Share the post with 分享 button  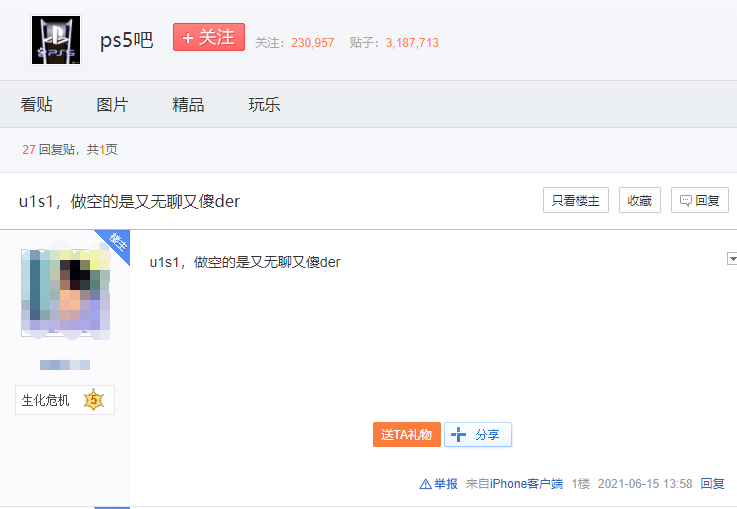(478, 434)
